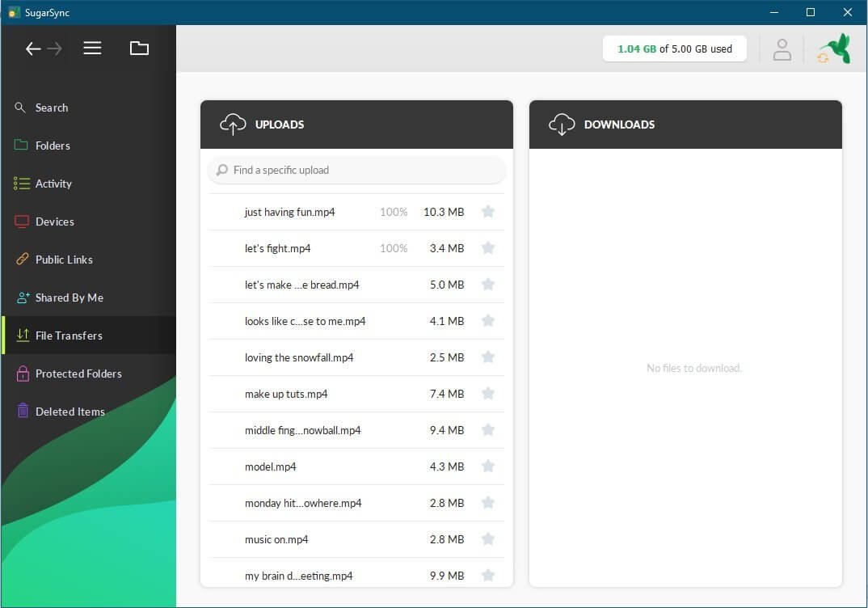Screen dimensions: 868x608
Task: Select the just having fun.mp4 file name
Action: 289,212
